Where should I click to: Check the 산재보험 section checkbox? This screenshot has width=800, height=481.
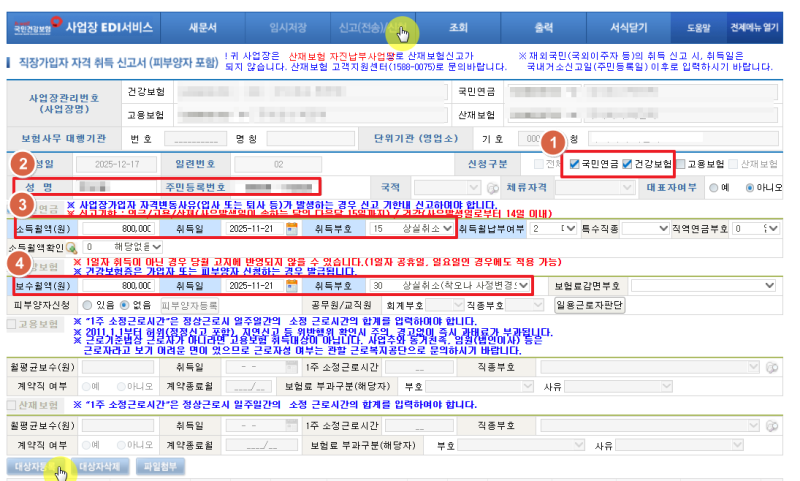coord(12,405)
